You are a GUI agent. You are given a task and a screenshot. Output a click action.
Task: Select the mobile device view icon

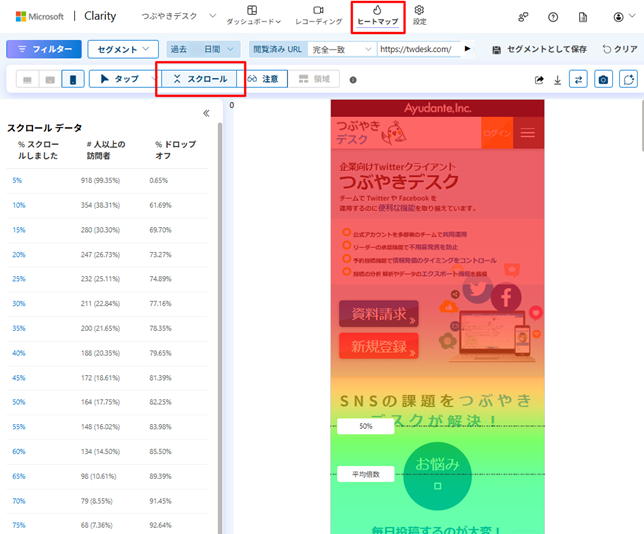pyautogui.click(x=73, y=79)
